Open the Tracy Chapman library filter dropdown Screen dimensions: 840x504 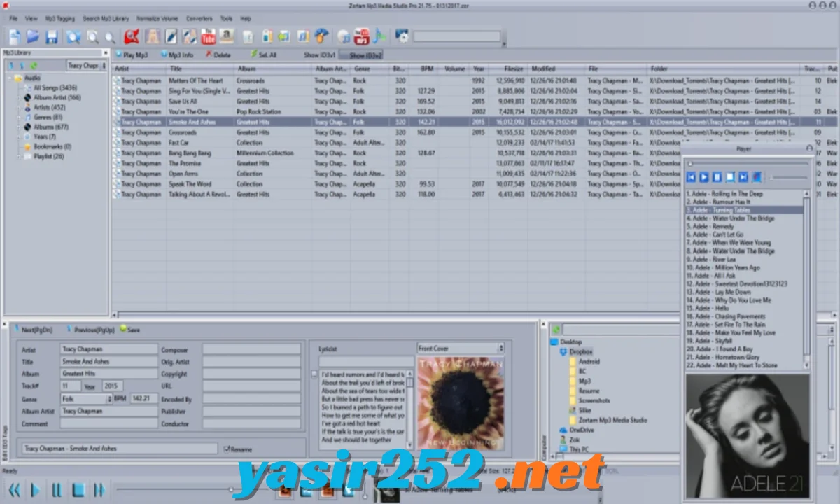tap(87, 66)
